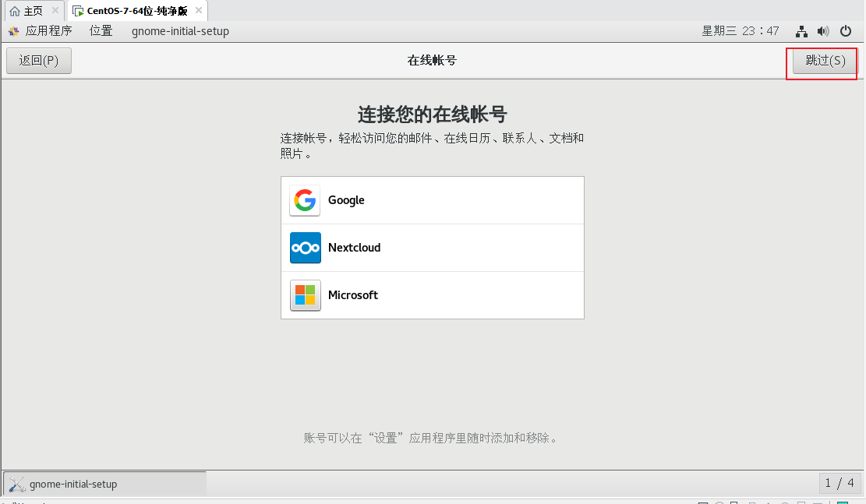Click the Microsoft logo icon
Image resolution: width=866 pixels, height=504 pixels.
305,295
